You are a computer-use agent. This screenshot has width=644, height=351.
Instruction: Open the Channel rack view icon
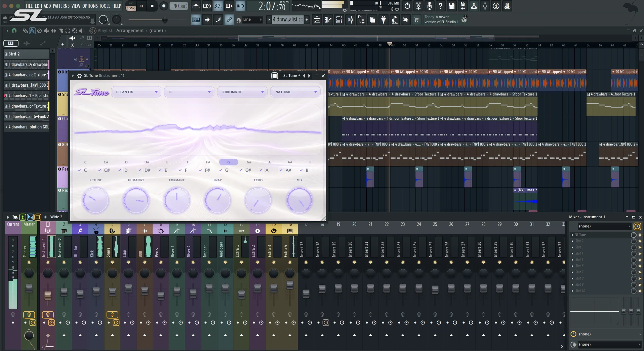[x=339, y=20]
